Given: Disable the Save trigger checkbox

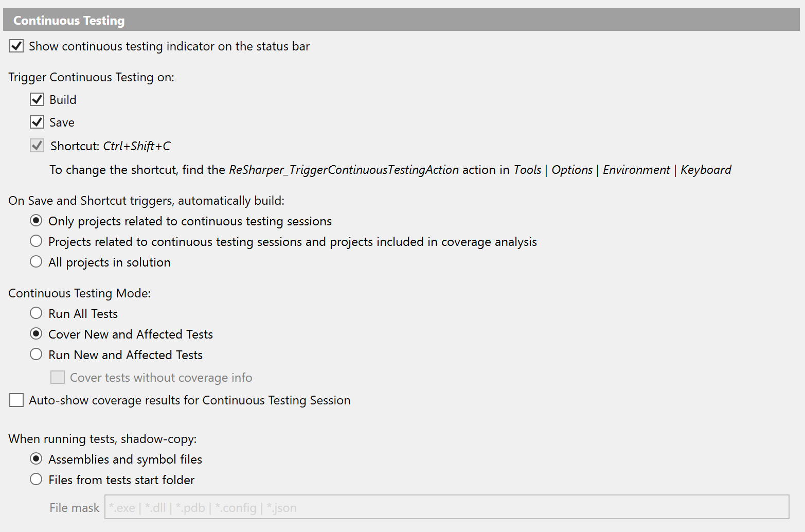Looking at the screenshot, I should tap(37, 122).
